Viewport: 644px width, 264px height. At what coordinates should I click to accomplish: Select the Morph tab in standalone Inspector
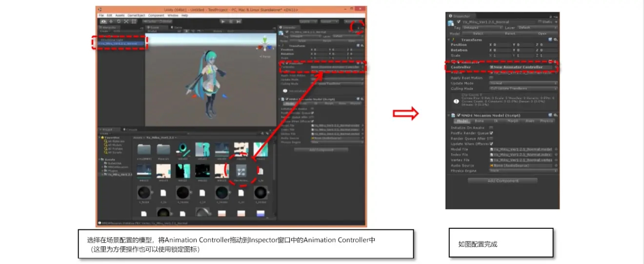point(512,121)
